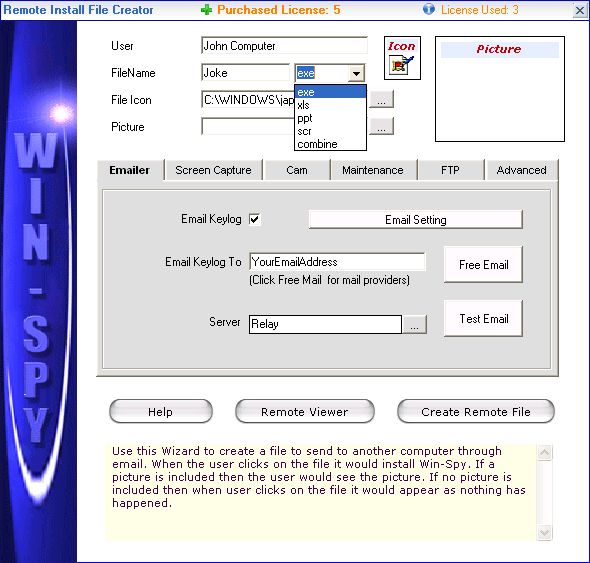
Task: Click the Picture preview box
Action: tap(500, 89)
